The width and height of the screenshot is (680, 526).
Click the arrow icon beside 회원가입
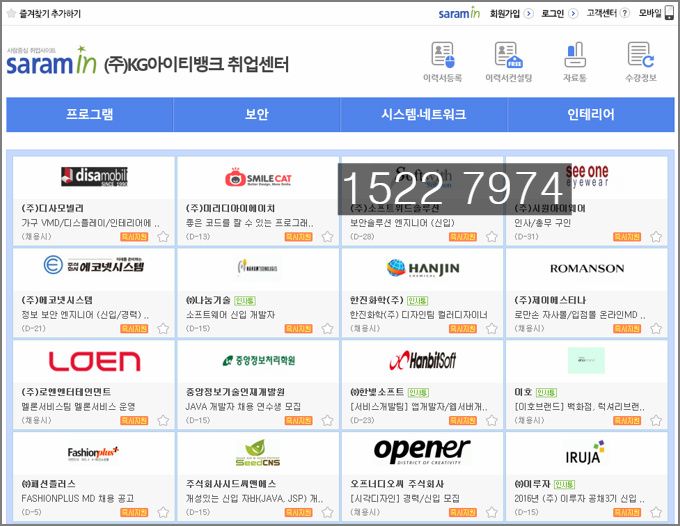coord(529,13)
